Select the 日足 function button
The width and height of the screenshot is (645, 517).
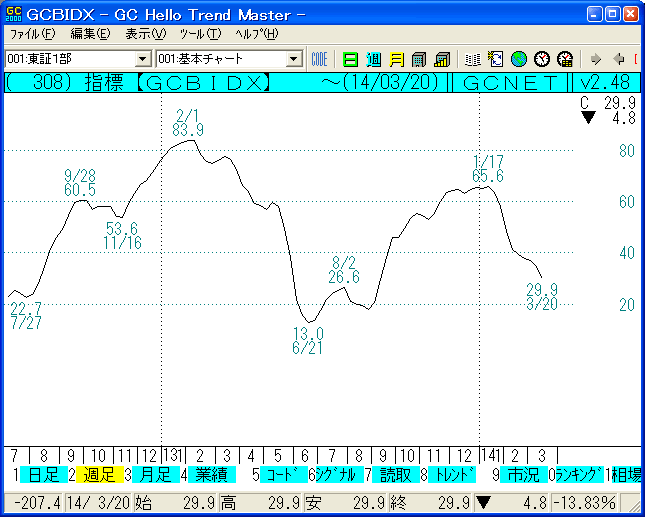44,475
